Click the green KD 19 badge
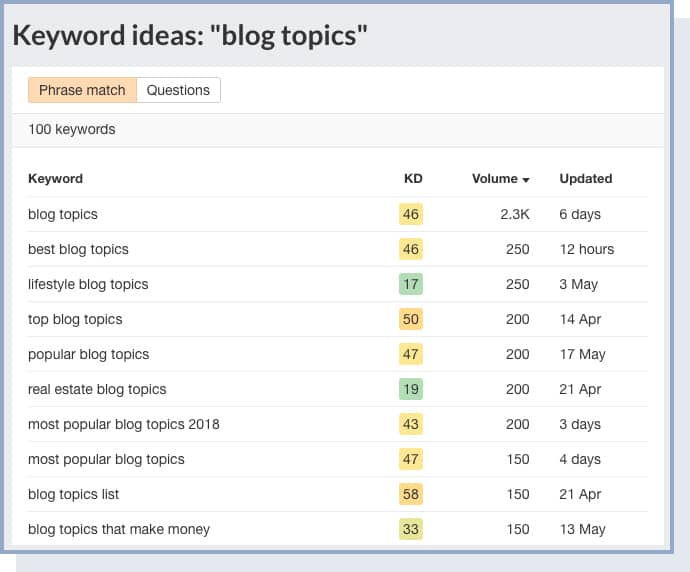690x572 pixels. (x=411, y=389)
